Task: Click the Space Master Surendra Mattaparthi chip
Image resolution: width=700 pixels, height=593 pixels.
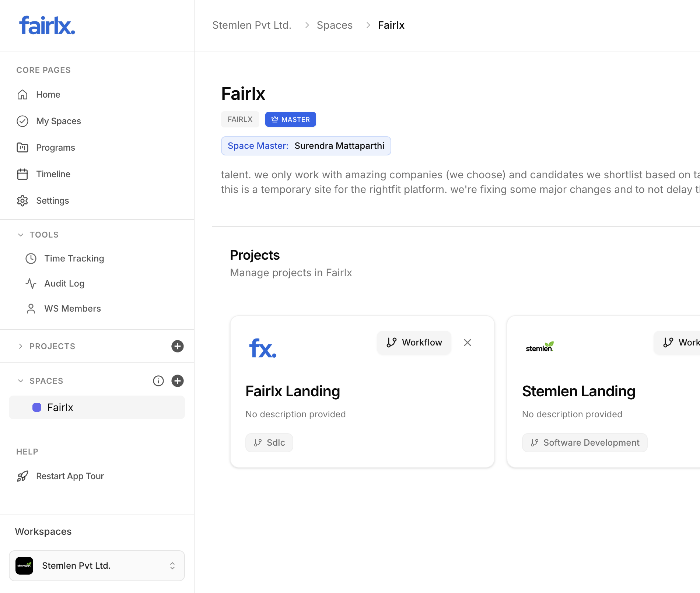Action: pyautogui.click(x=306, y=146)
